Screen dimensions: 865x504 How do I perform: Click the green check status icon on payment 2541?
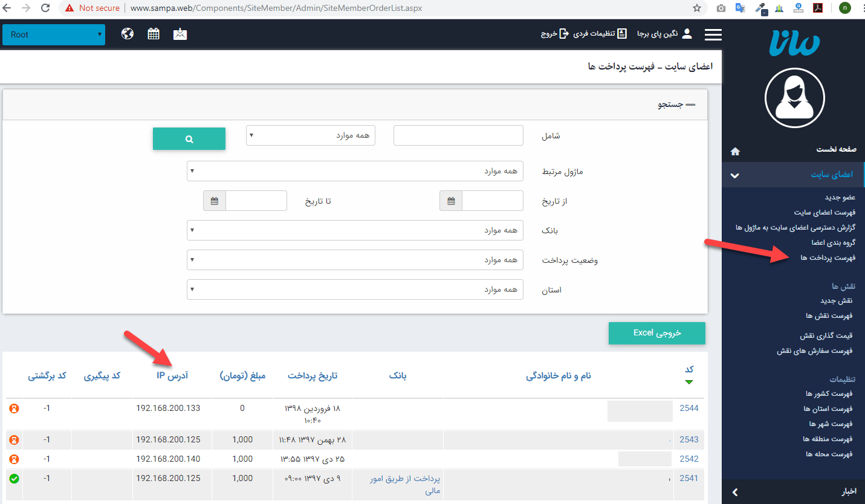click(x=14, y=478)
